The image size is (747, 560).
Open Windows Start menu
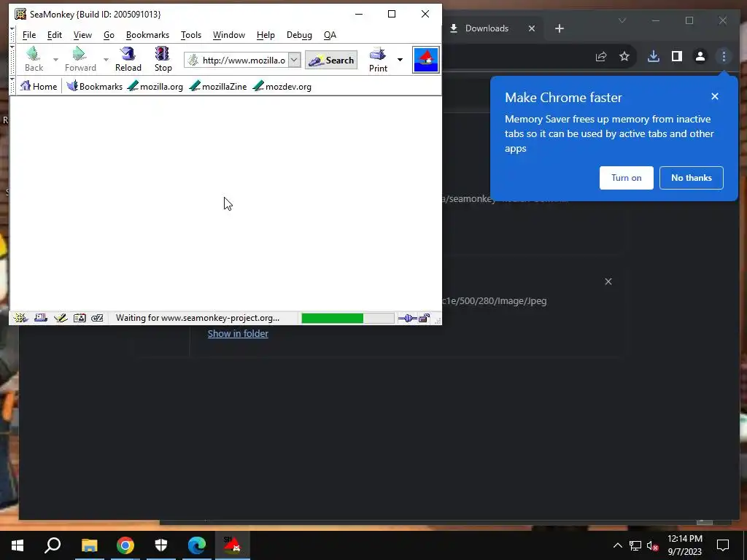click(18, 545)
